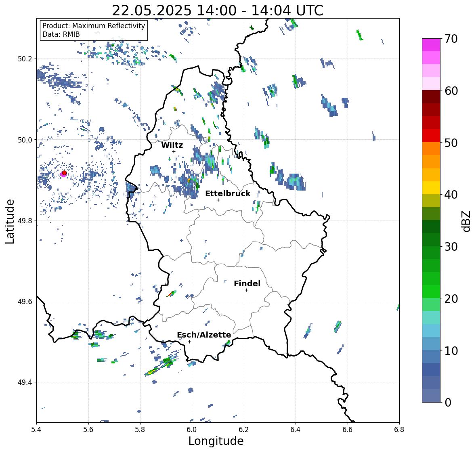
Task: Click the Findel station cross marker
Action: tap(247, 290)
